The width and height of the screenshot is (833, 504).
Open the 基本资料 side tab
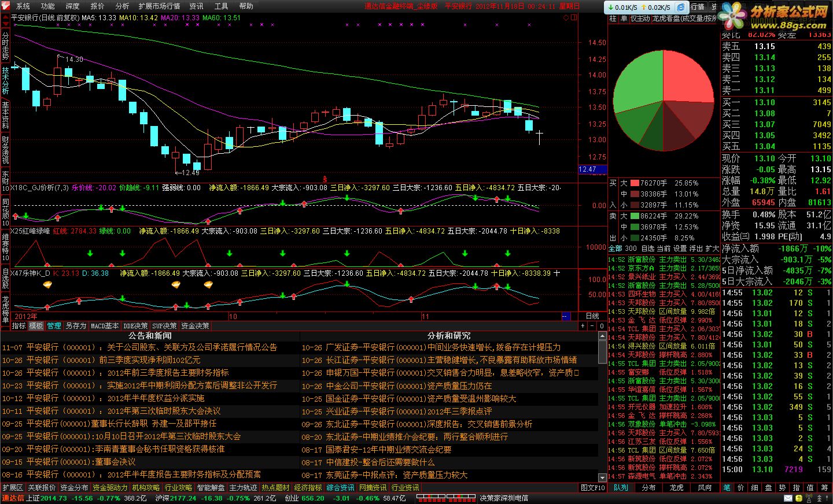(x=5, y=115)
